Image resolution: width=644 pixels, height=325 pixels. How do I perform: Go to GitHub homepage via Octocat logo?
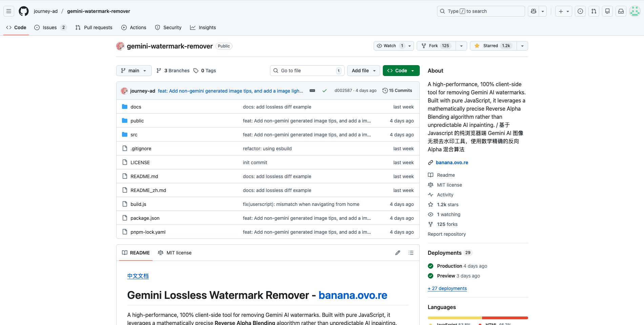(x=24, y=11)
